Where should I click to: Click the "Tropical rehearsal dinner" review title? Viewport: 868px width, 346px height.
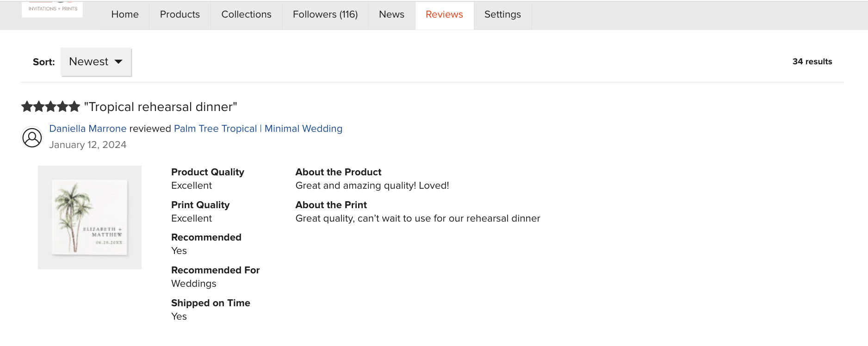click(161, 107)
